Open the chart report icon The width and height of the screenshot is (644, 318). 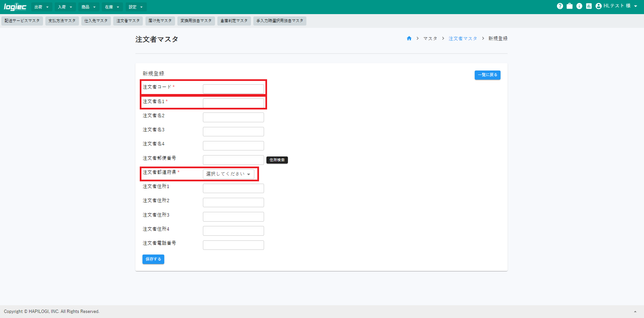click(x=589, y=6)
